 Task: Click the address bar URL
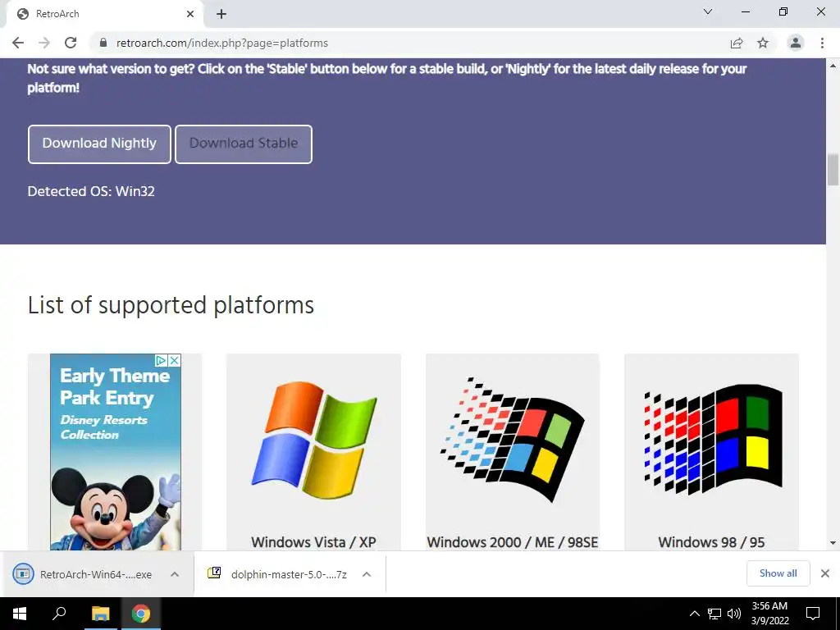221,43
